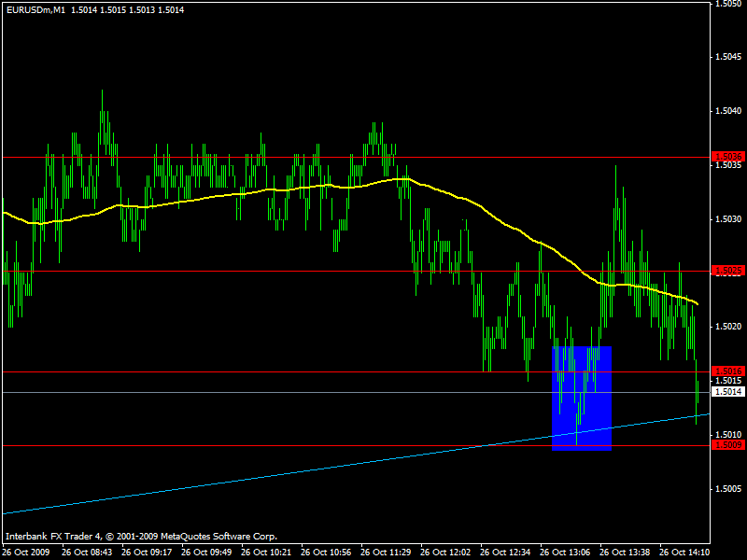The image size is (747, 560).
Task: Click the 26 Oct 11:29 time label
Action: (x=387, y=552)
